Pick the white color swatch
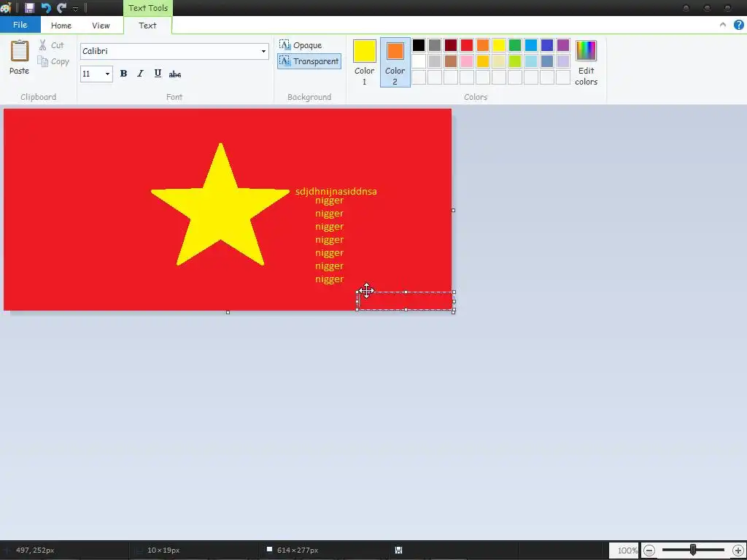 coord(419,61)
